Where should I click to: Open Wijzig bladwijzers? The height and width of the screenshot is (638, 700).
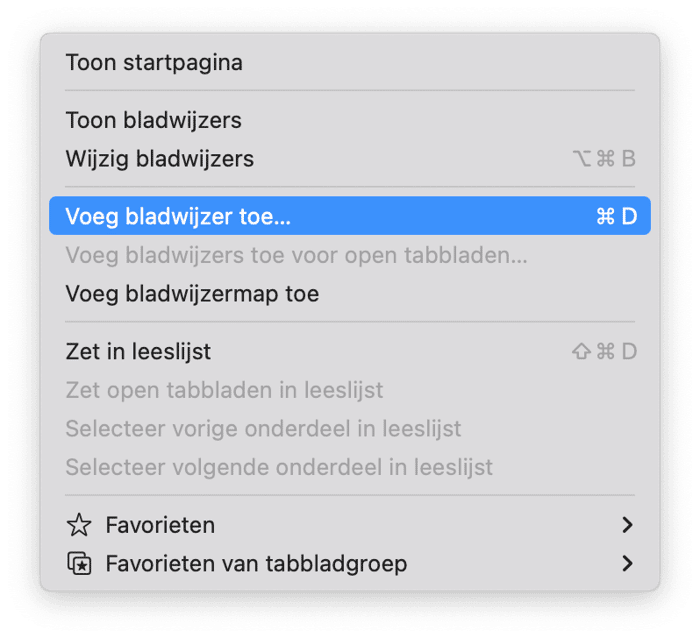350,158
